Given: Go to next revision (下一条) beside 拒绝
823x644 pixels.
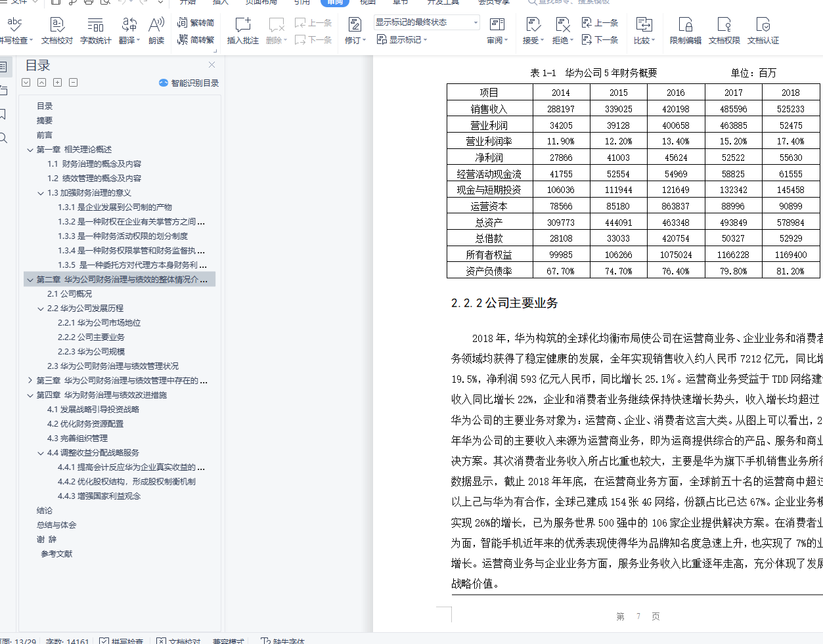Looking at the screenshot, I should (x=600, y=39).
